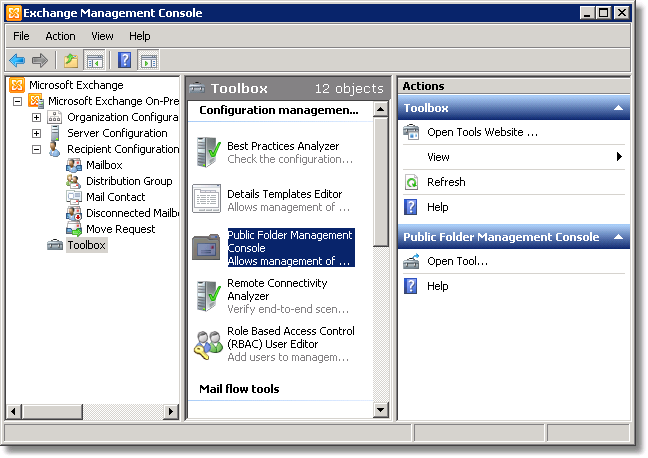Click Open Tool action link

click(457, 261)
